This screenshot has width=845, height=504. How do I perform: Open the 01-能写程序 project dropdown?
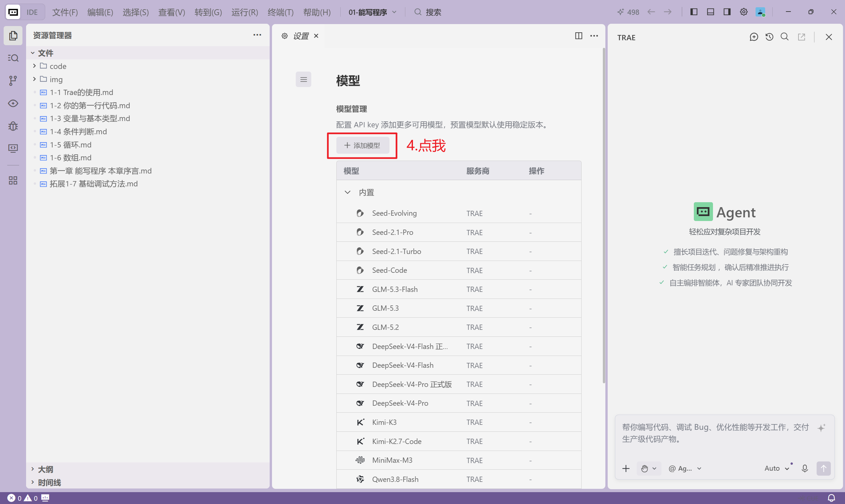373,12
